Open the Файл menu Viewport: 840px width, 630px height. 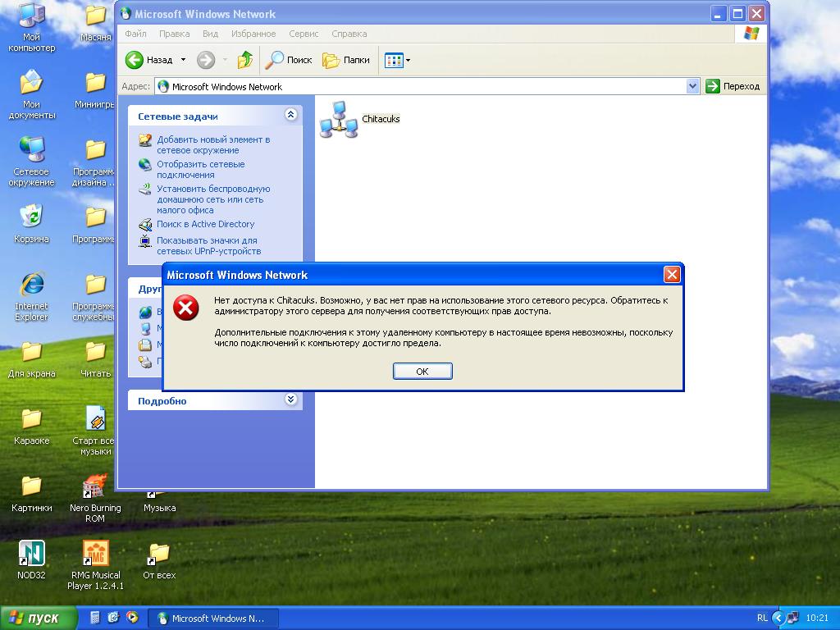click(135, 34)
